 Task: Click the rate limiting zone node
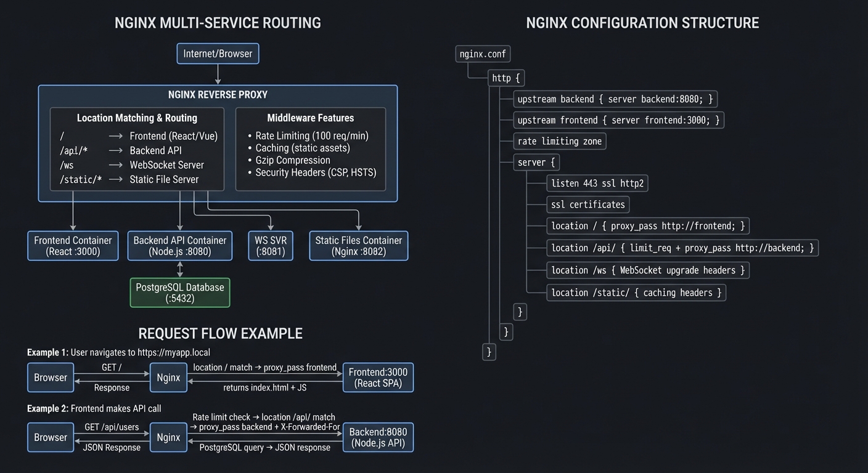pos(559,141)
